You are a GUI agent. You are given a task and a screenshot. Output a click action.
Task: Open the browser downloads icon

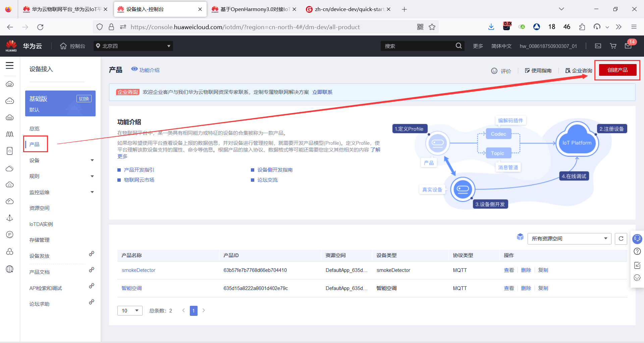[491, 27]
